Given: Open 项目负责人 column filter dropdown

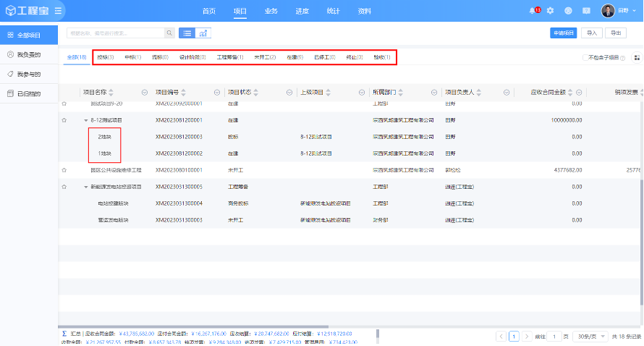Looking at the screenshot, I should [x=507, y=93].
